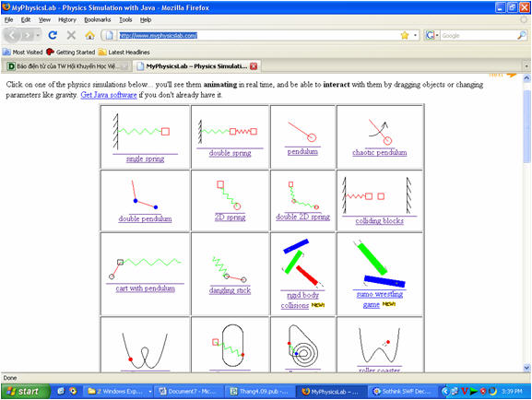Image resolution: width=532 pixels, height=400 pixels.
Task: Open the pendulum simulation link
Action: [302, 152]
